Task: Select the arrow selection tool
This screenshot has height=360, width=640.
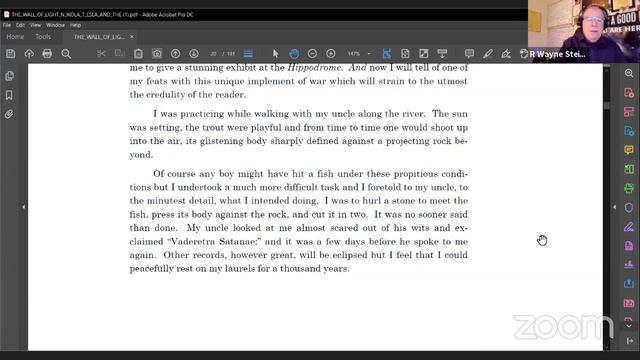Action: pos(276,53)
